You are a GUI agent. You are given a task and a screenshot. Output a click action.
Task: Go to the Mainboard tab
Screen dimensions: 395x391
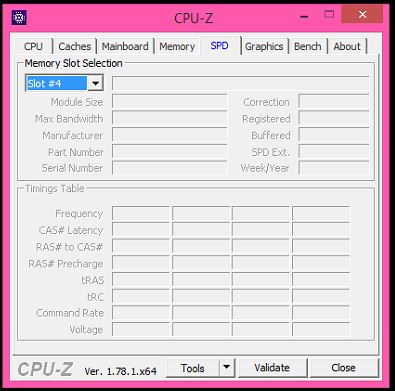125,46
